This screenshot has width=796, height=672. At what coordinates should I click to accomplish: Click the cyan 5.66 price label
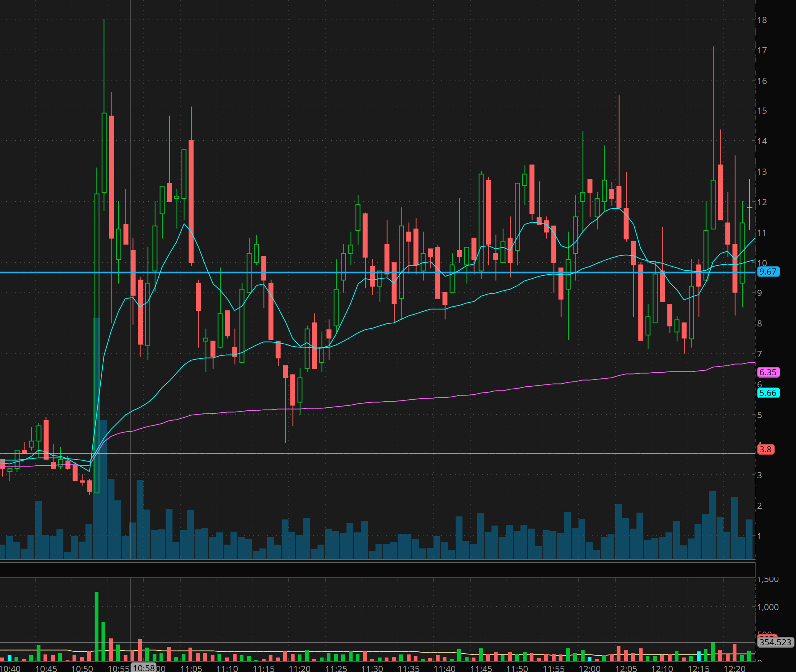767,393
